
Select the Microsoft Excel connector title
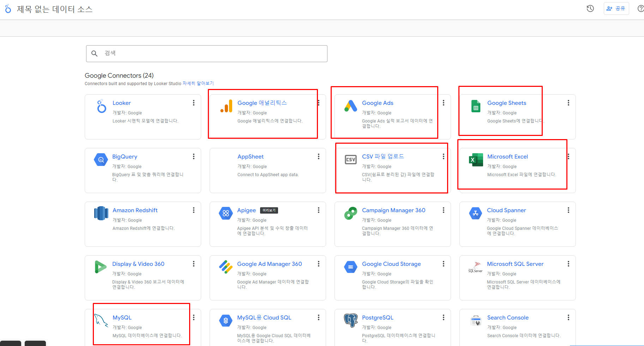(x=507, y=156)
